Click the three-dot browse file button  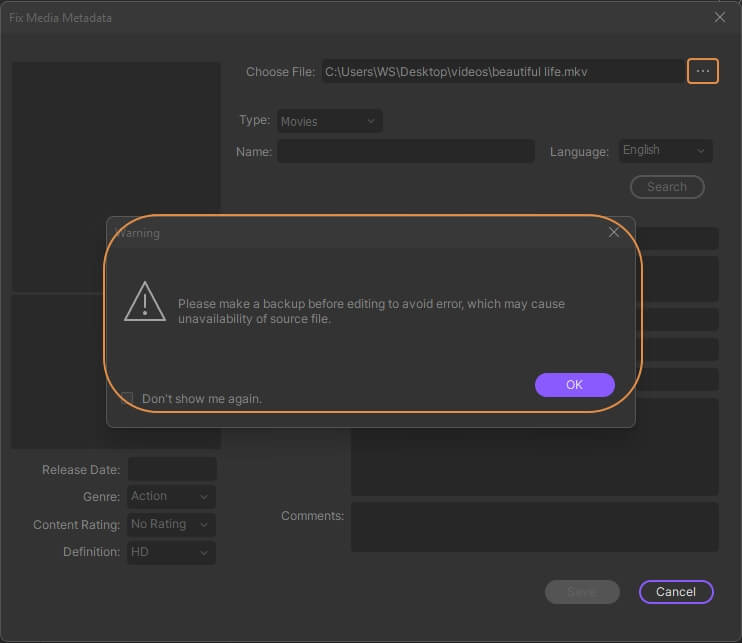coord(703,71)
